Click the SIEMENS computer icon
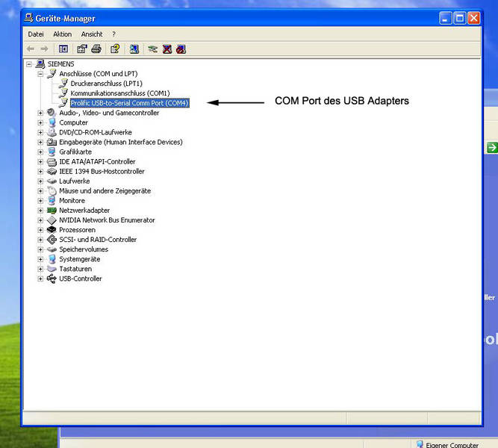The width and height of the screenshot is (498, 448). pyautogui.click(x=40, y=64)
